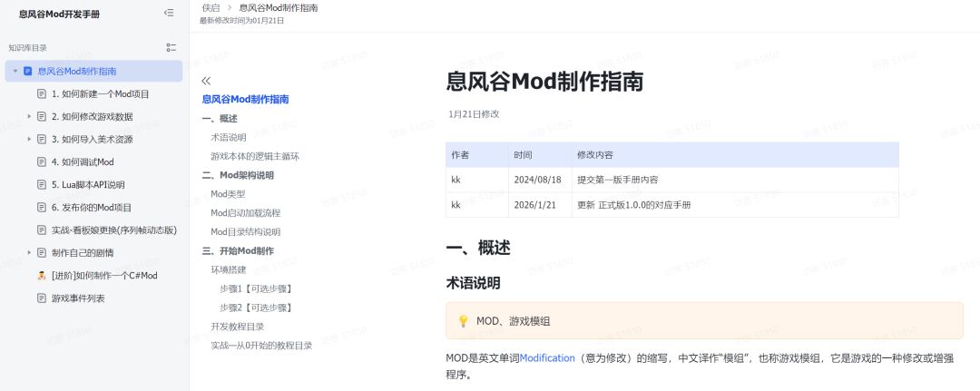
Task: Jump to outline section 二、Mod架构说明
Action: [238, 175]
